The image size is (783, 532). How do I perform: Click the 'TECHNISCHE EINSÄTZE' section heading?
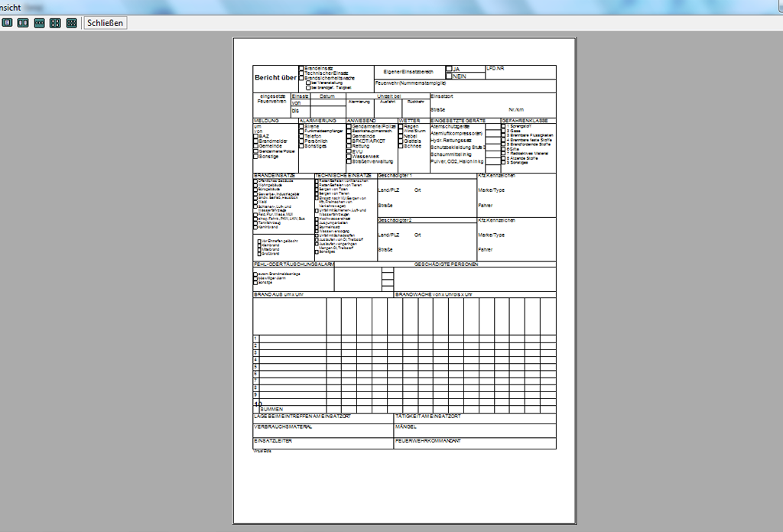pos(343,176)
